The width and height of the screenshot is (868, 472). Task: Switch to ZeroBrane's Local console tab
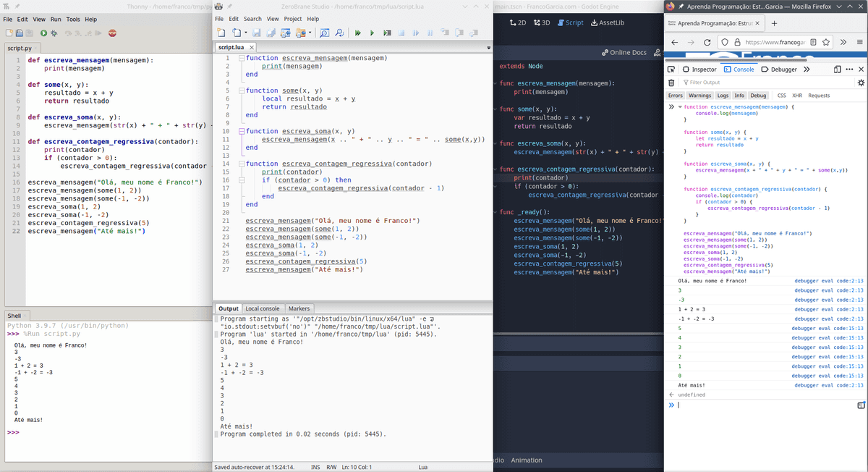point(262,308)
